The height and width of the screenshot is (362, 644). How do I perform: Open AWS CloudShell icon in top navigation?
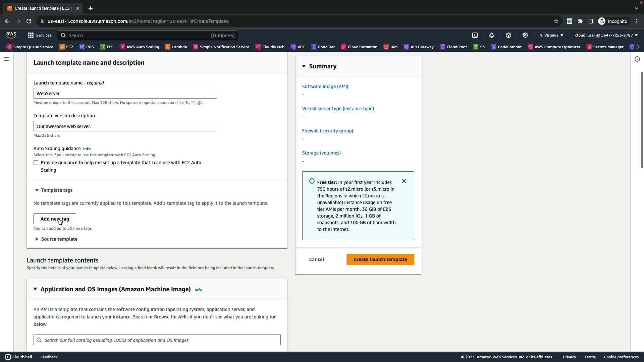click(x=475, y=35)
